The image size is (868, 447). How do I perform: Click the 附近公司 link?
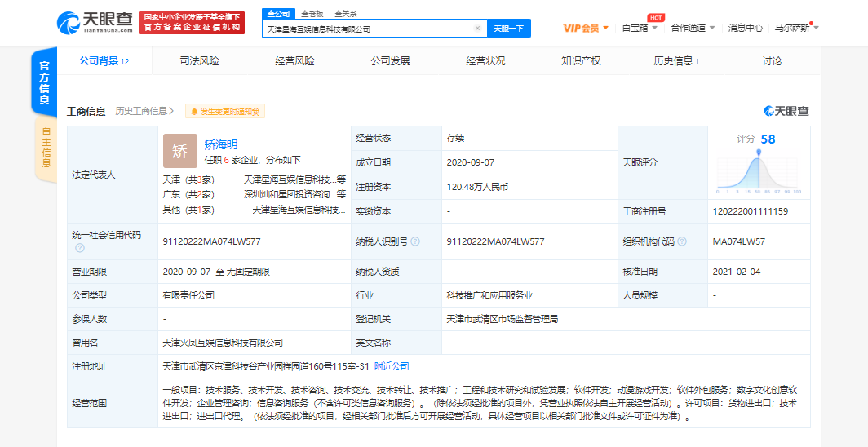[392, 366]
